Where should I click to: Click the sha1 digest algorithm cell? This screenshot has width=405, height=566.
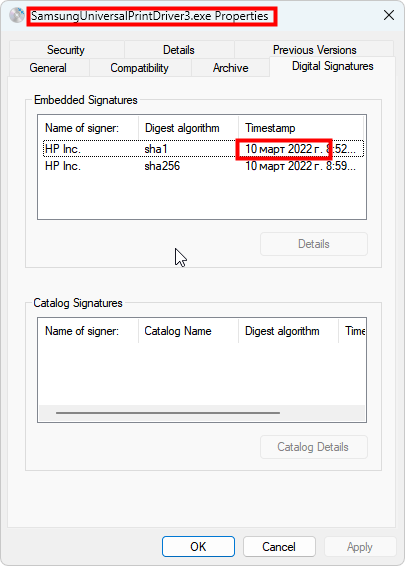coord(156,149)
